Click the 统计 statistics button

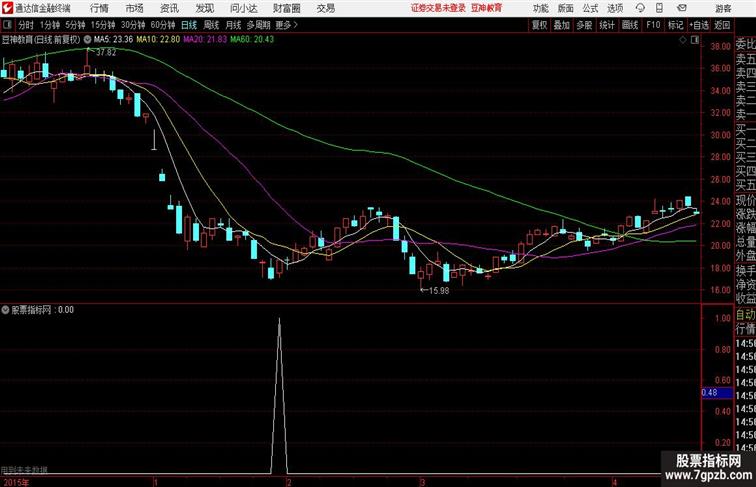607,25
